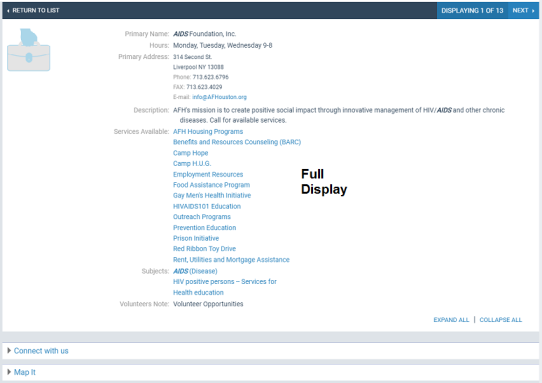Select Gay Men's Health Initiative link

[x=212, y=196]
